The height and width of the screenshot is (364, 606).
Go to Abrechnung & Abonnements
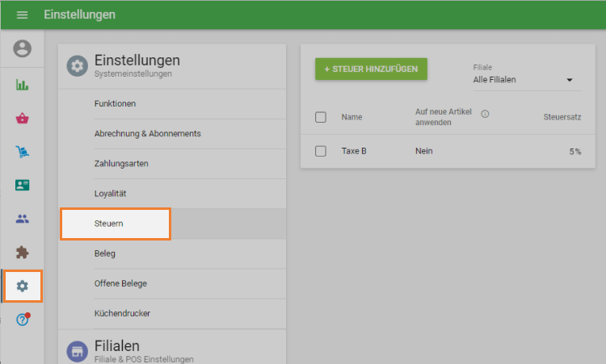click(147, 134)
